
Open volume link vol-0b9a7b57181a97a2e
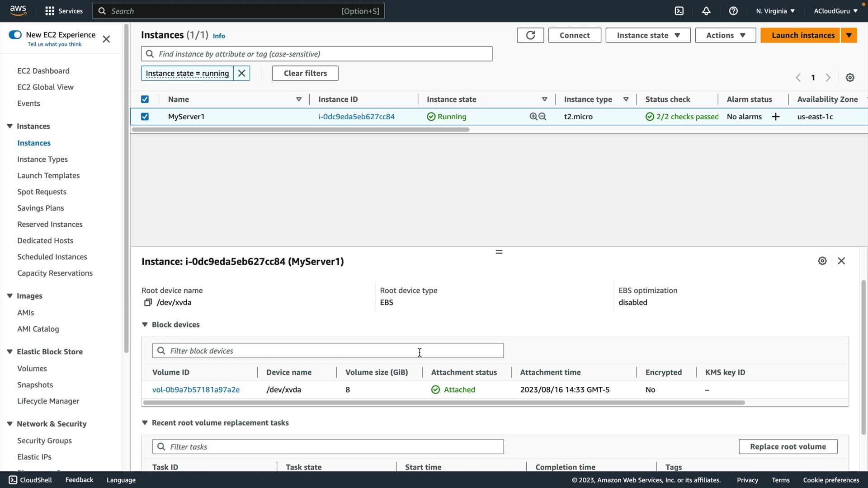[196, 389]
